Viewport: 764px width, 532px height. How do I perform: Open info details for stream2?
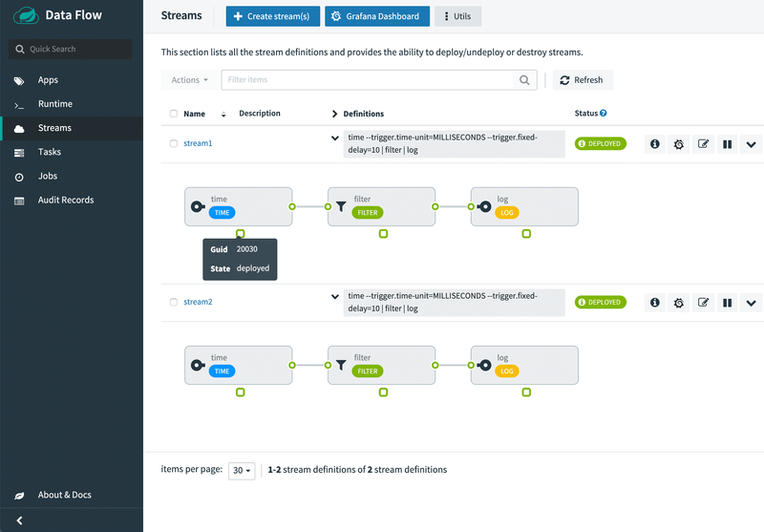(655, 303)
